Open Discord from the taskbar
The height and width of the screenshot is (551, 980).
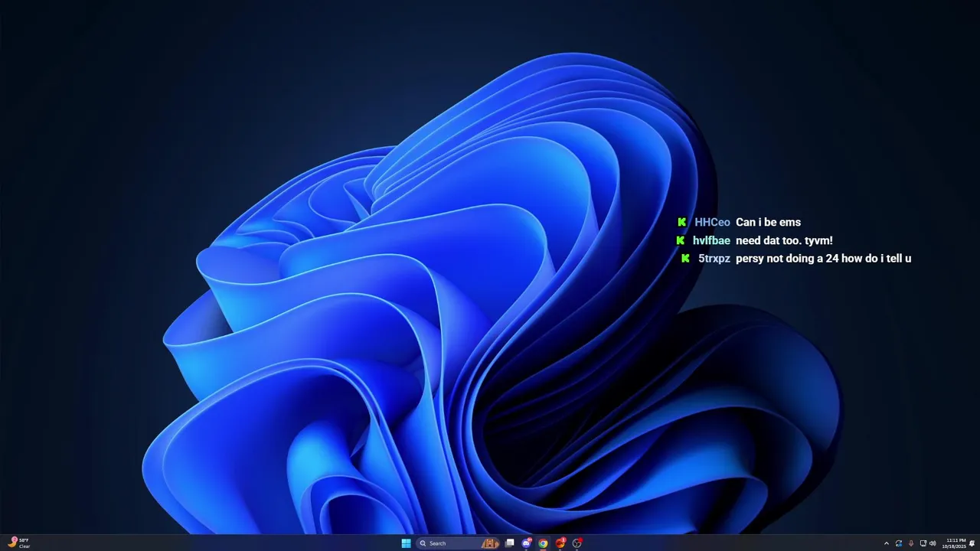coord(527,543)
